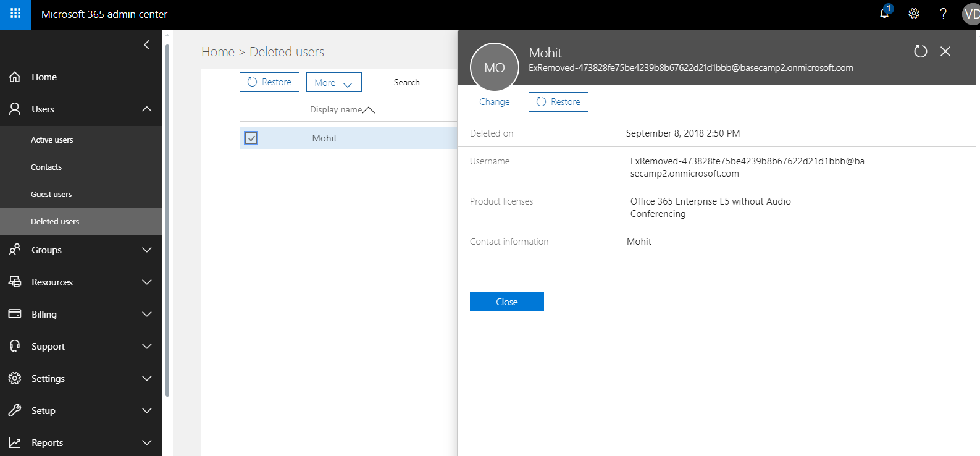Image resolution: width=980 pixels, height=456 pixels.
Task: Open the VD account avatar
Action: tap(971, 14)
